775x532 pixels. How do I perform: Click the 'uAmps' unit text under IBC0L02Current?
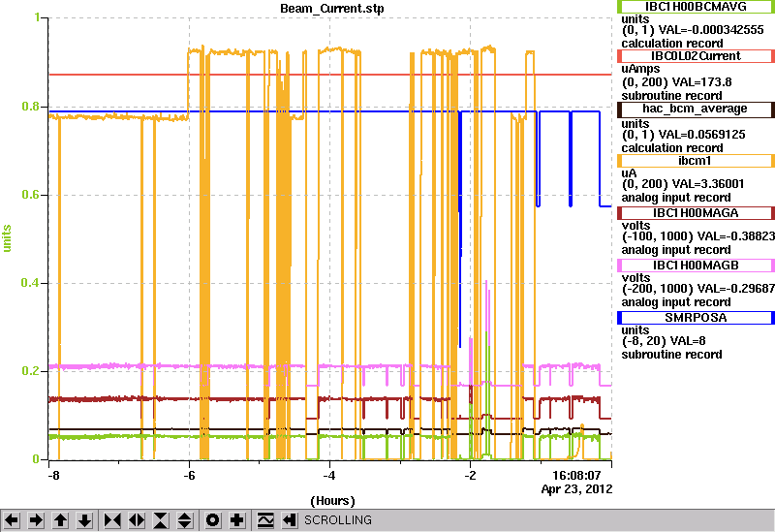pyautogui.click(x=640, y=69)
